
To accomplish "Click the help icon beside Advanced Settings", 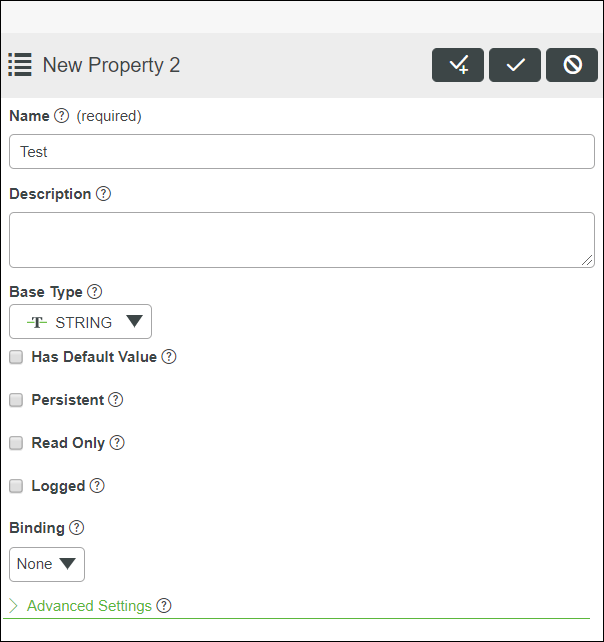I will coord(164,606).
